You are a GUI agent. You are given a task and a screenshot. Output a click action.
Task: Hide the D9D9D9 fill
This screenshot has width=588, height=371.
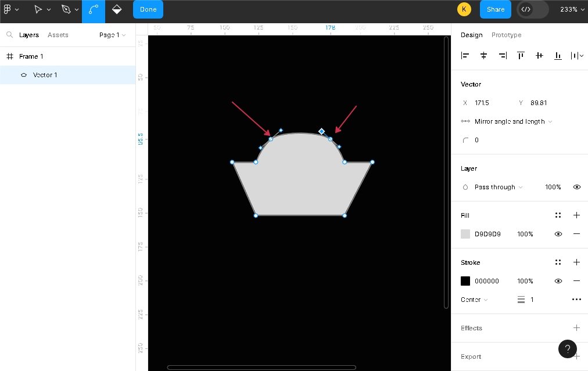point(558,234)
